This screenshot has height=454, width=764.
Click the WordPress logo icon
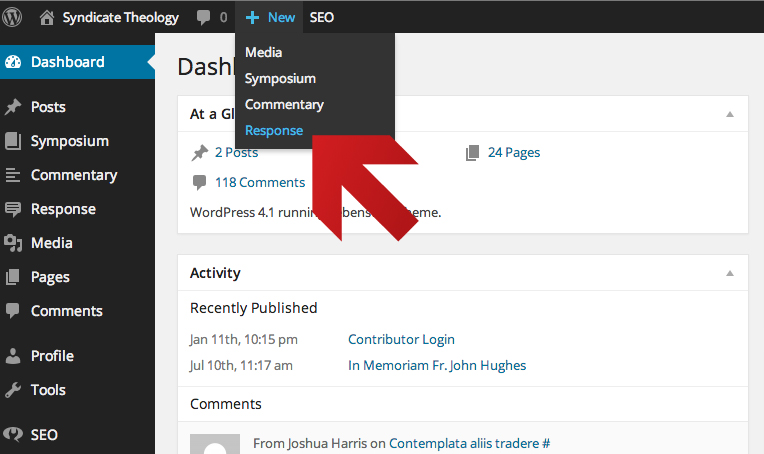12,17
